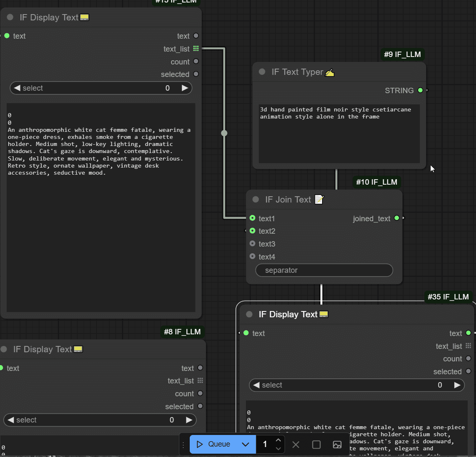Click the square icon in queue toolbar
Viewport: 476px width, 457px height.
coord(316,445)
